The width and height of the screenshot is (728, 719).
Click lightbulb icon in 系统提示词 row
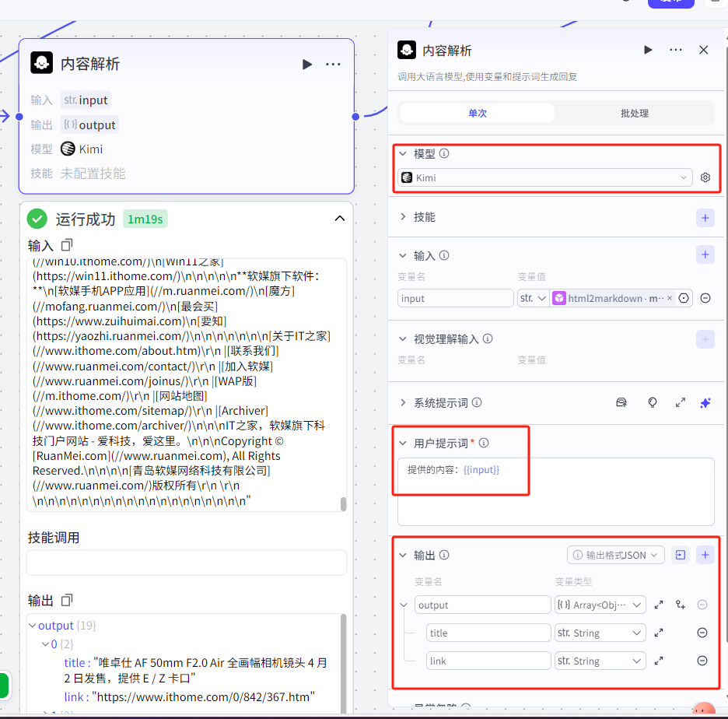653,402
